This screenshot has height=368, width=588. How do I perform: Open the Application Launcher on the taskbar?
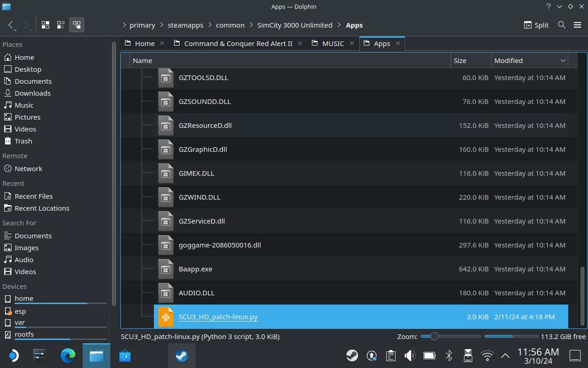coord(13,356)
